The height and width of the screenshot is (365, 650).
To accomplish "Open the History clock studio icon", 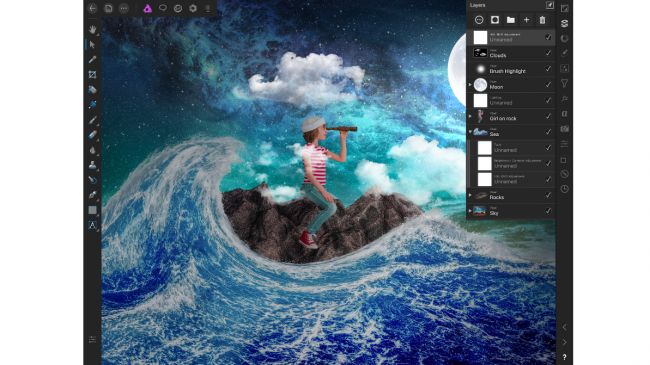I will coord(564,189).
